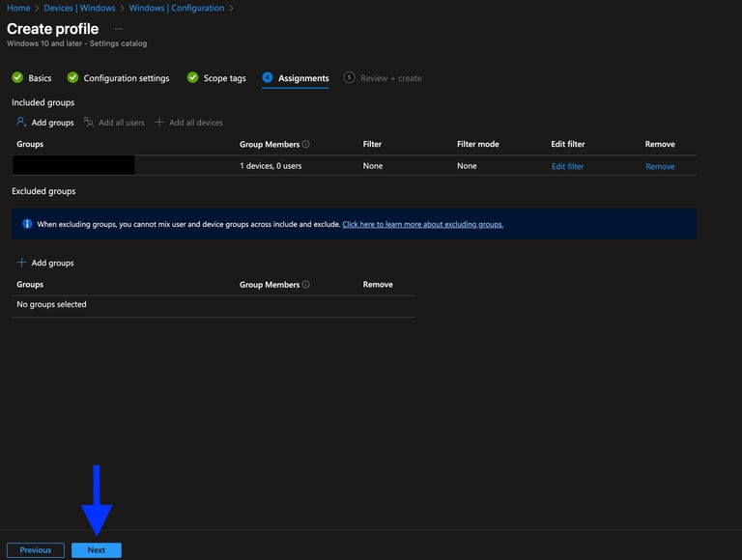This screenshot has width=742, height=560.
Task: Open the Review + create step
Action: [391, 78]
